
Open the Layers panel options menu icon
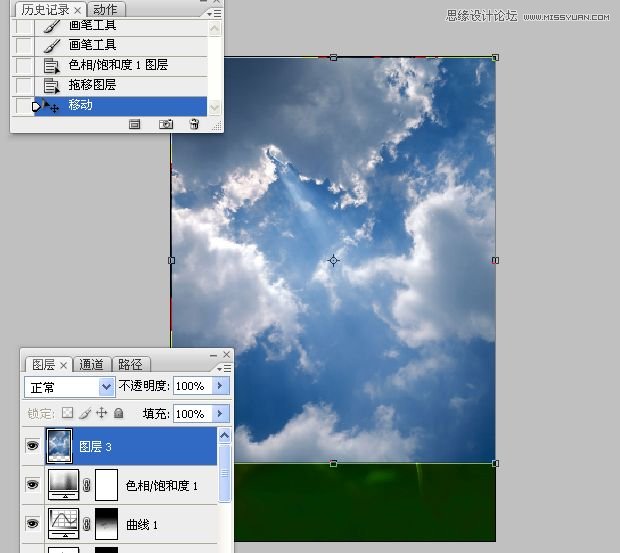click(x=225, y=368)
